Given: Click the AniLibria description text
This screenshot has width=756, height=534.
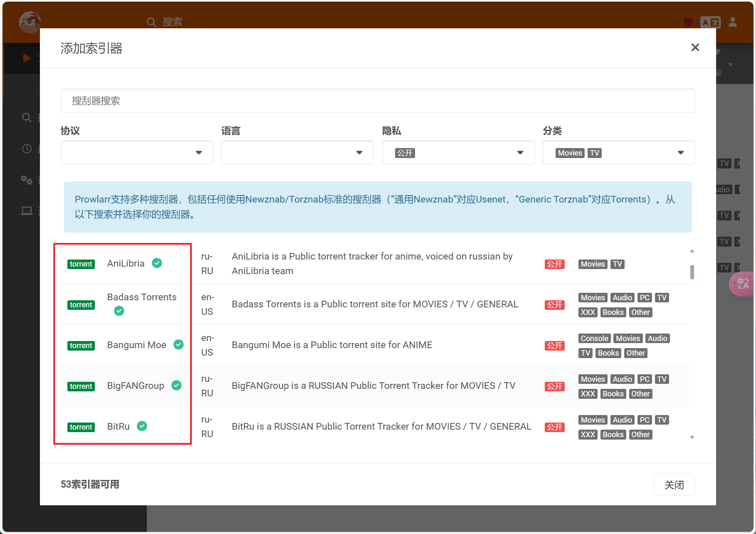Looking at the screenshot, I should click(x=372, y=264).
